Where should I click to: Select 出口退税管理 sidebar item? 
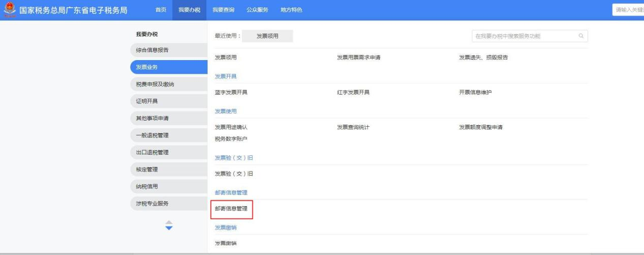point(152,152)
